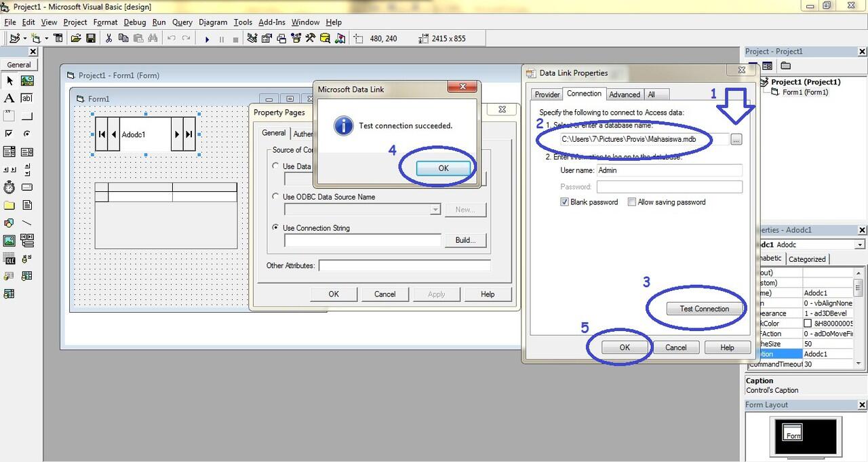This screenshot has width=868, height=462.
Task: Choose the OLE control tool
Action: tap(9, 258)
